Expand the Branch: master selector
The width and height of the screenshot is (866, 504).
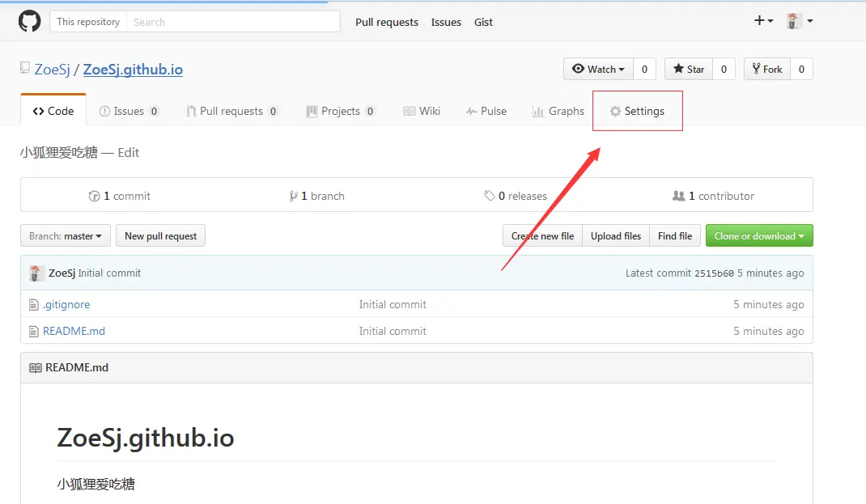(x=66, y=235)
